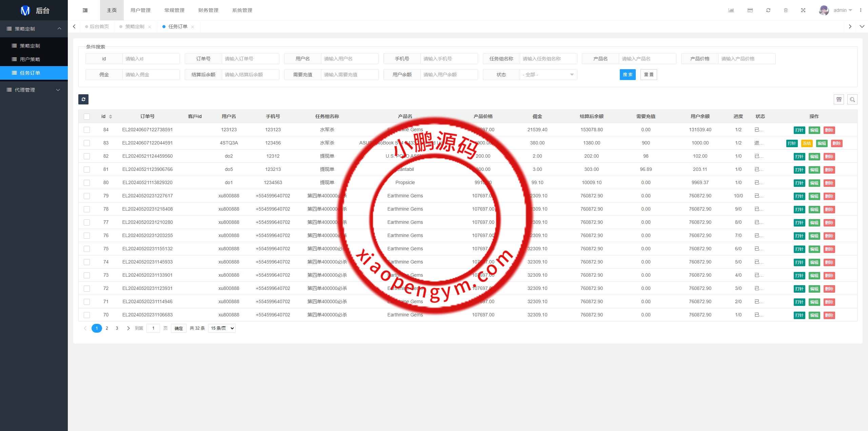868x431 pixels.
Task: Click the blue 搜索 search button
Action: 627,75
